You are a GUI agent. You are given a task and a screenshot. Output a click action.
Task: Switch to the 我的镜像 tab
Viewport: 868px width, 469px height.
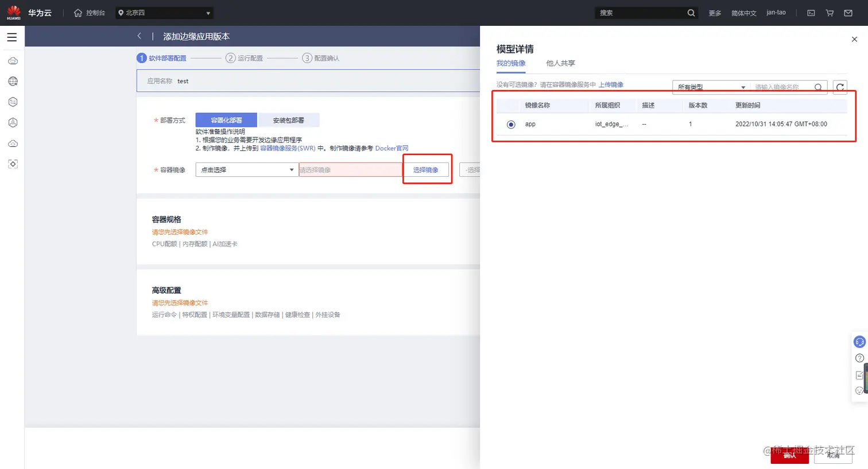(x=511, y=63)
